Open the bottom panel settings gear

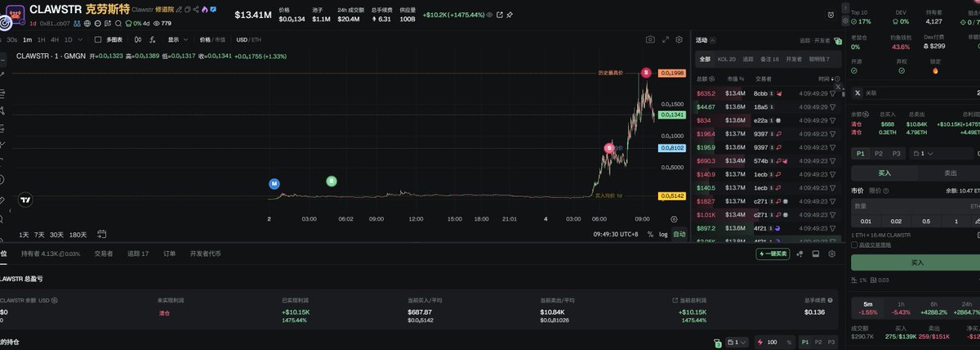pos(831,254)
